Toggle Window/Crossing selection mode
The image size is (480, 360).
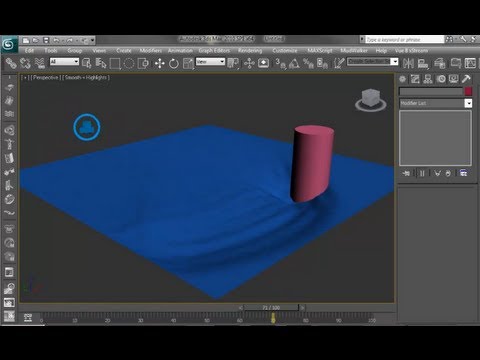click(143, 63)
